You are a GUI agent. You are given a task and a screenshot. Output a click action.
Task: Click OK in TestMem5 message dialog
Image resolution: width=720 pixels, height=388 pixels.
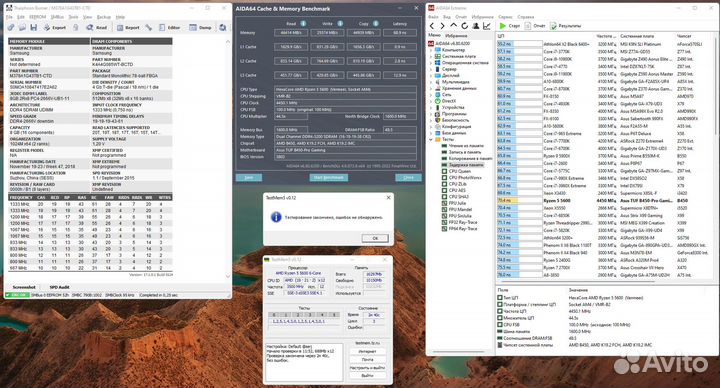pyautogui.click(x=375, y=238)
